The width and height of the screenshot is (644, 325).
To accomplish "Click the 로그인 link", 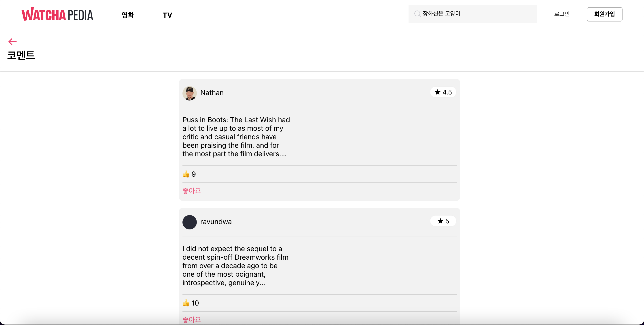I will pos(561,14).
